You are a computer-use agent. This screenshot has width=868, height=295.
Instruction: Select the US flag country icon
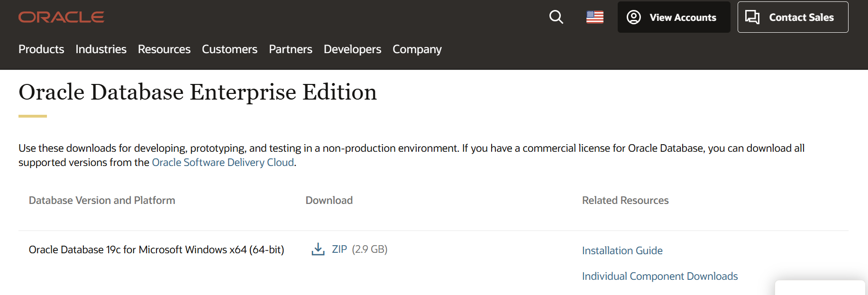pos(595,17)
